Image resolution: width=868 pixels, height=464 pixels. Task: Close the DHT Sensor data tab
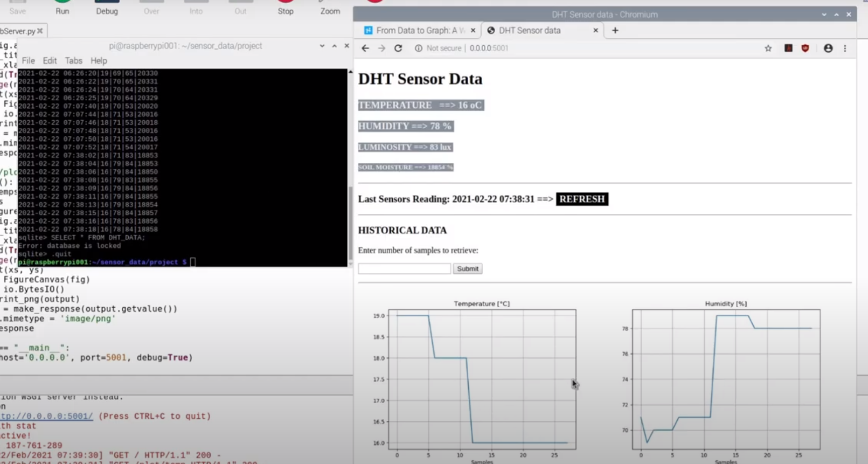595,31
